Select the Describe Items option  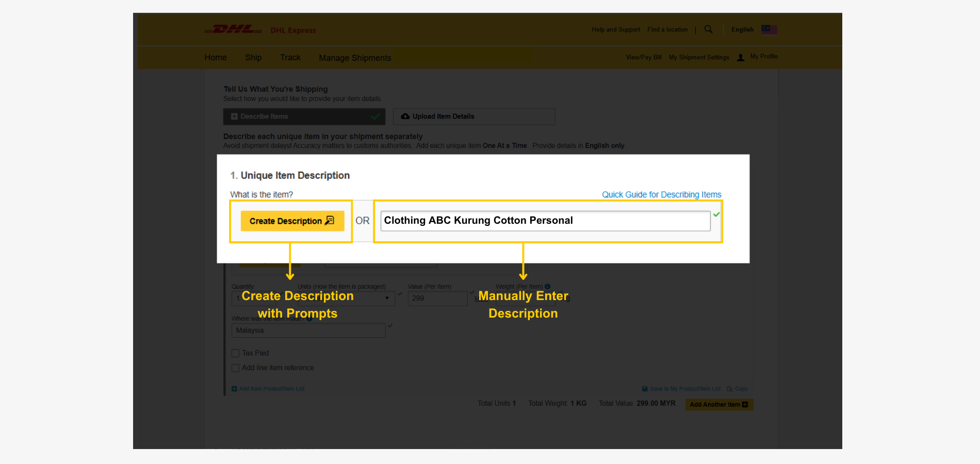[x=304, y=117]
